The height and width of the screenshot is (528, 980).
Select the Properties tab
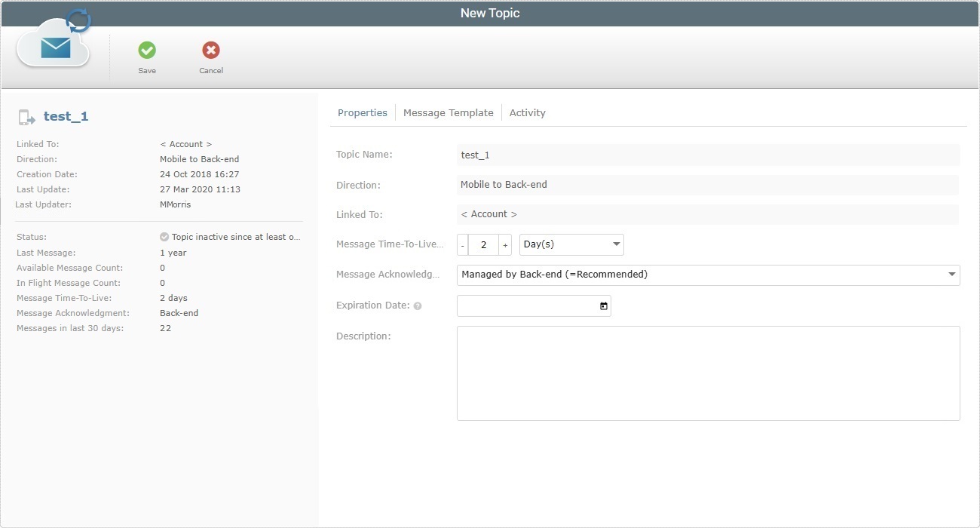pyautogui.click(x=363, y=112)
